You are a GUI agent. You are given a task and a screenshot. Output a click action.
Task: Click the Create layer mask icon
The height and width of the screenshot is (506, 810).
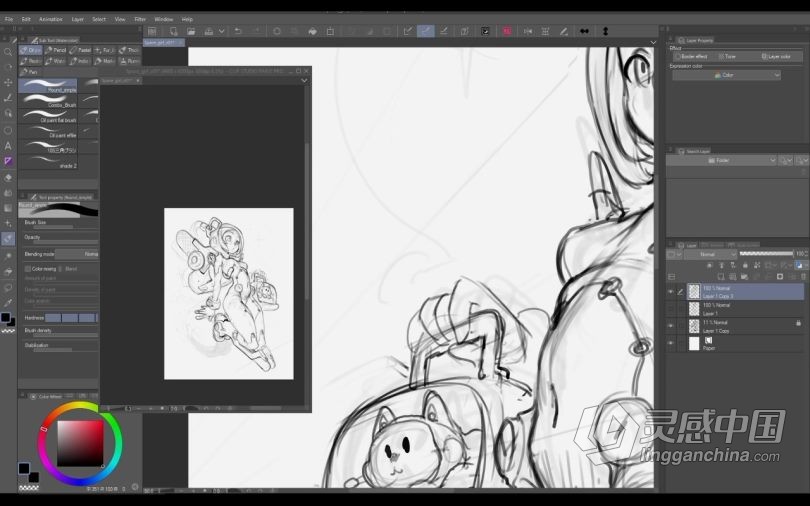tap(780, 277)
